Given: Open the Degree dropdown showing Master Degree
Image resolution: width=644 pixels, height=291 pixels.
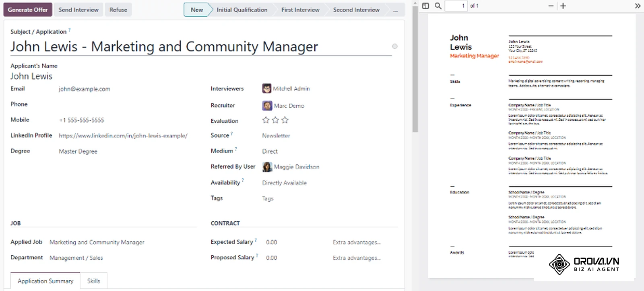Looking at the screenshot, I should pyautogui.click(x=124, y=151).
